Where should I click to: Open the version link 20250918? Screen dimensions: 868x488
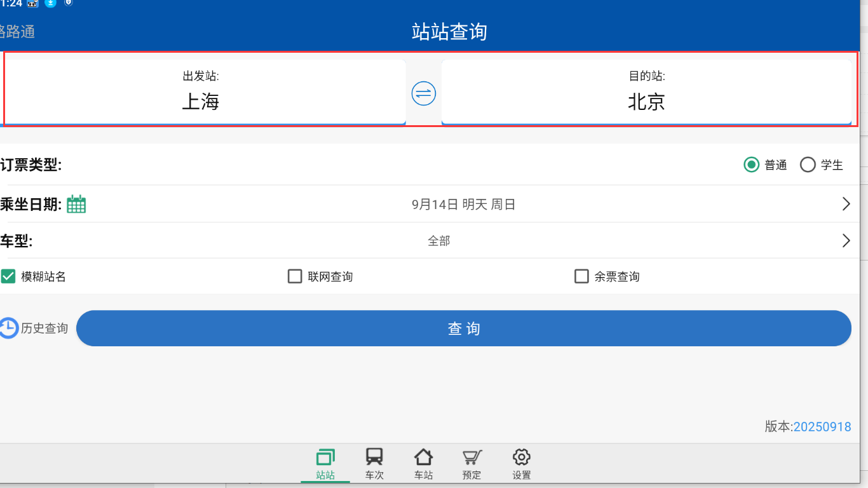click(x=822, y=427)
